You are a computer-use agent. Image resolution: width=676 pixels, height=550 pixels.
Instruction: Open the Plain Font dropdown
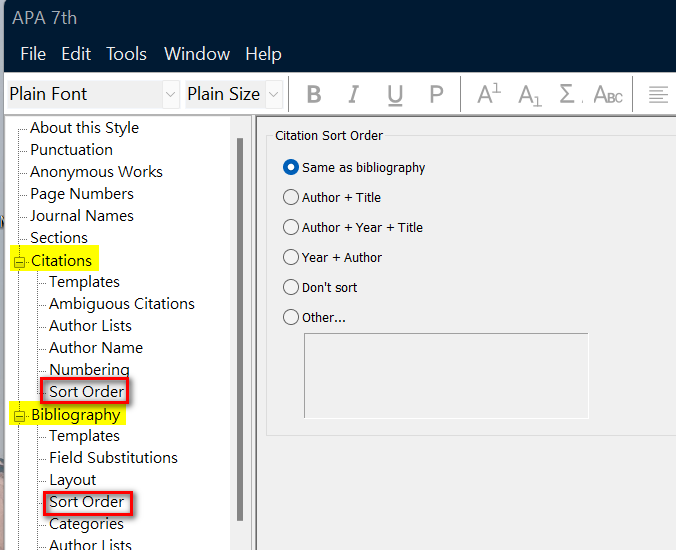click(x=170, y=94)
